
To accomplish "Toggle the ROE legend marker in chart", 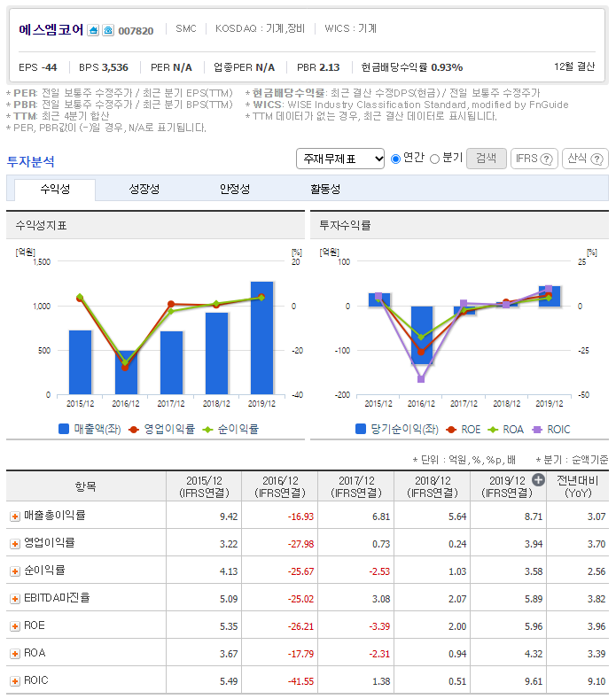I will click(451, 430).
